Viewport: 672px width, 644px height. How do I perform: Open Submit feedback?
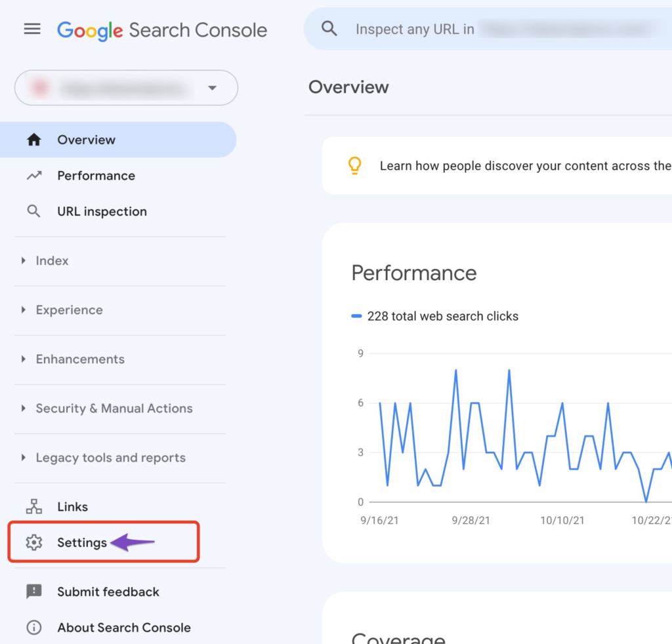(108, 592)
